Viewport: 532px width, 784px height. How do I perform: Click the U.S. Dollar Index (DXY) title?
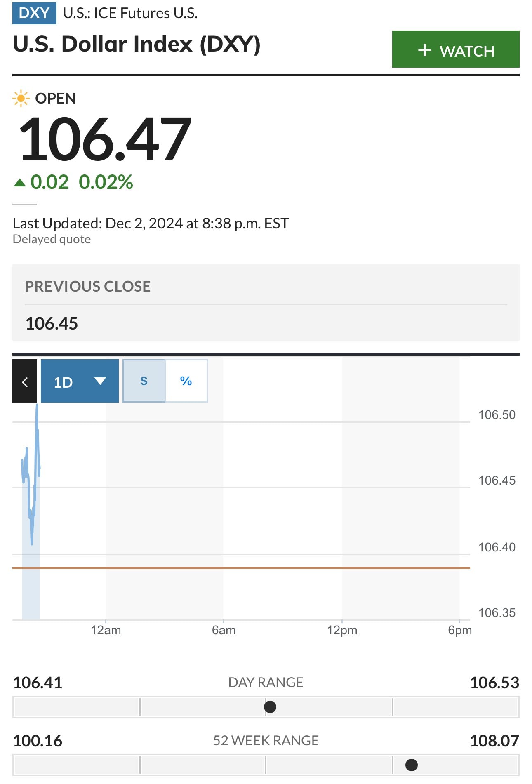point(137,44)
